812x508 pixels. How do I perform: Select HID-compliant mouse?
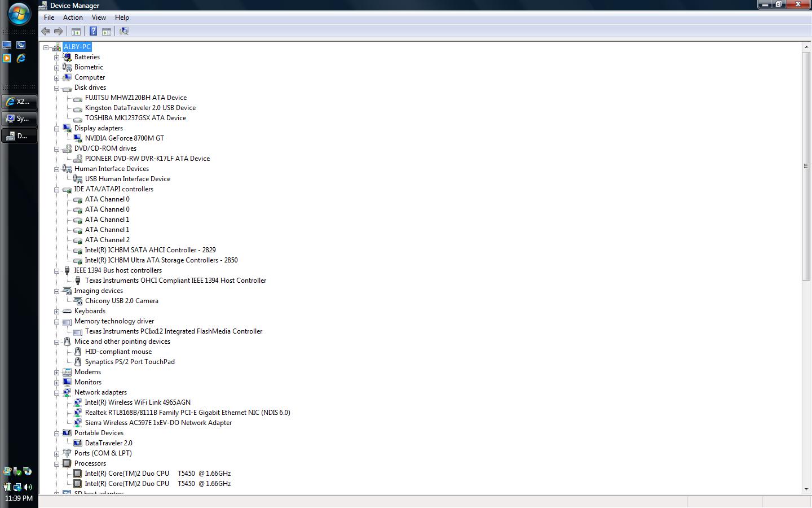point(118,352)
